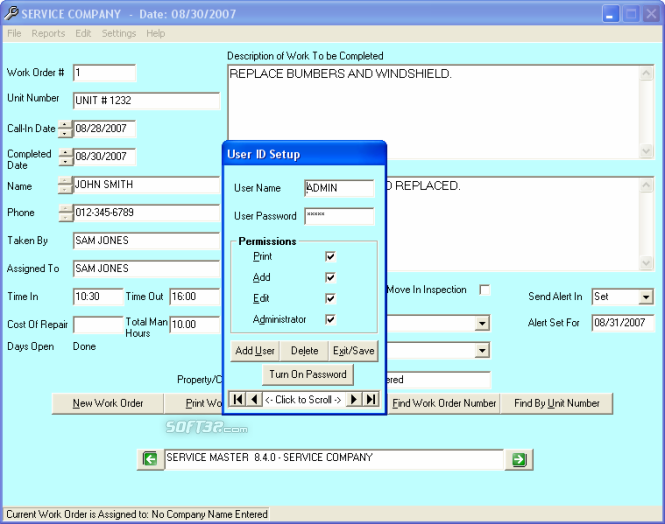Click the Call-In Date spinner control
665x524 pixels.
point(65,129)
